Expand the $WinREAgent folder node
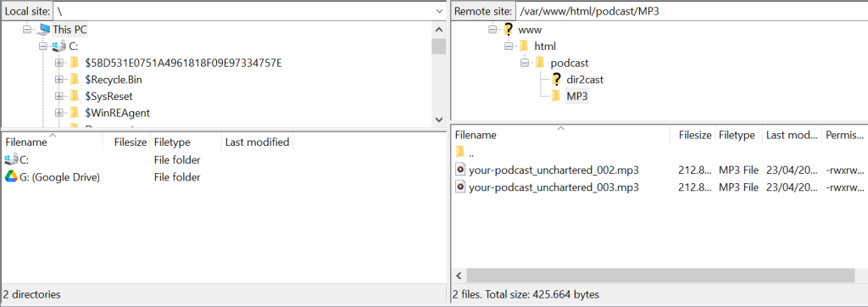Viewport: 868px width, 307px height. tap(59, 113)
